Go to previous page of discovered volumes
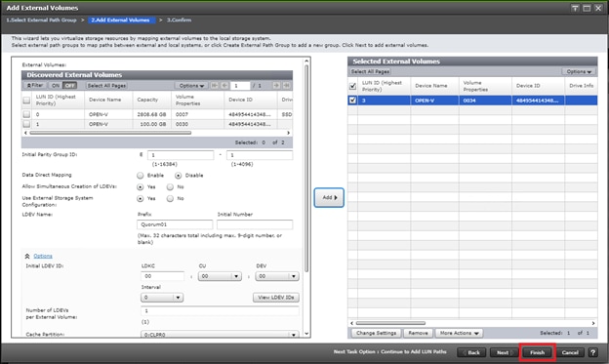This screenshot has height=364, width=609. coord(224,86)
